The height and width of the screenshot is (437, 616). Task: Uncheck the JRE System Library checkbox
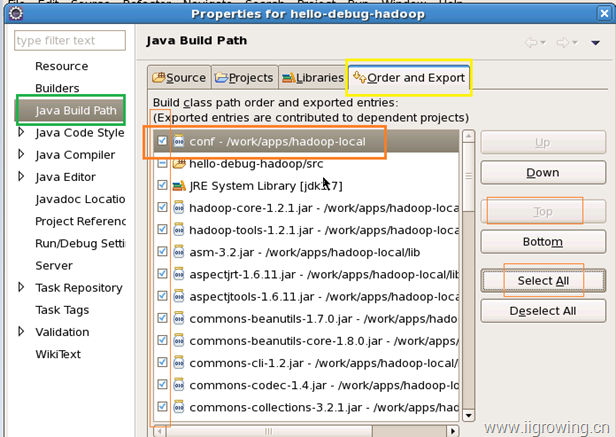point(162,185)
